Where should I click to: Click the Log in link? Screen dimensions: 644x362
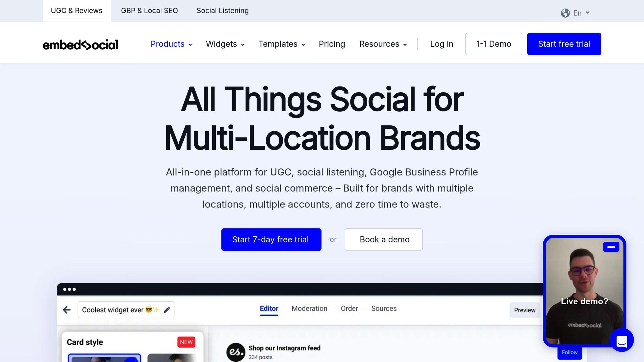pyautogui.click(x=441, y=44)
